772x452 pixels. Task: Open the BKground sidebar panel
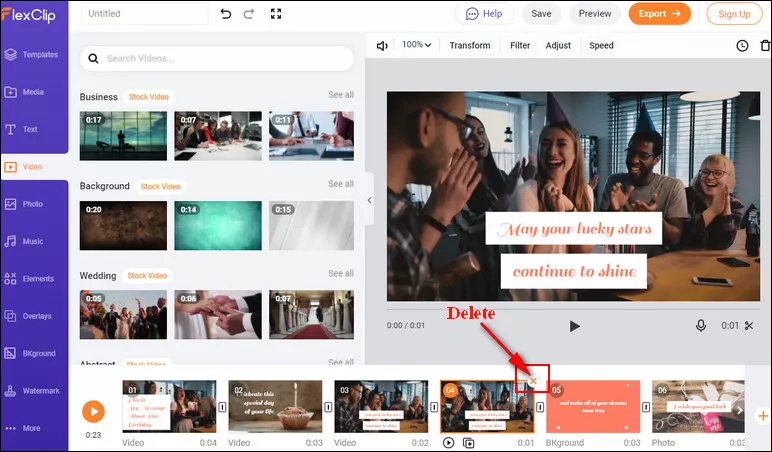coord(31,354)
